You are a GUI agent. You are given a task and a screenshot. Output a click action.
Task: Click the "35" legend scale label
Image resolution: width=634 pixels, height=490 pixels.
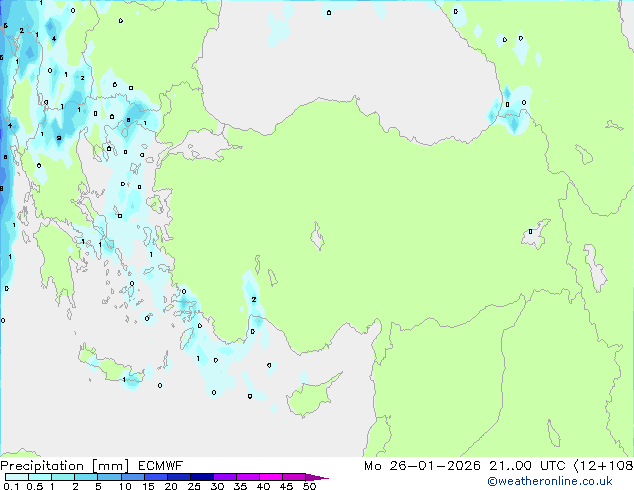click(x=241, y=486)
